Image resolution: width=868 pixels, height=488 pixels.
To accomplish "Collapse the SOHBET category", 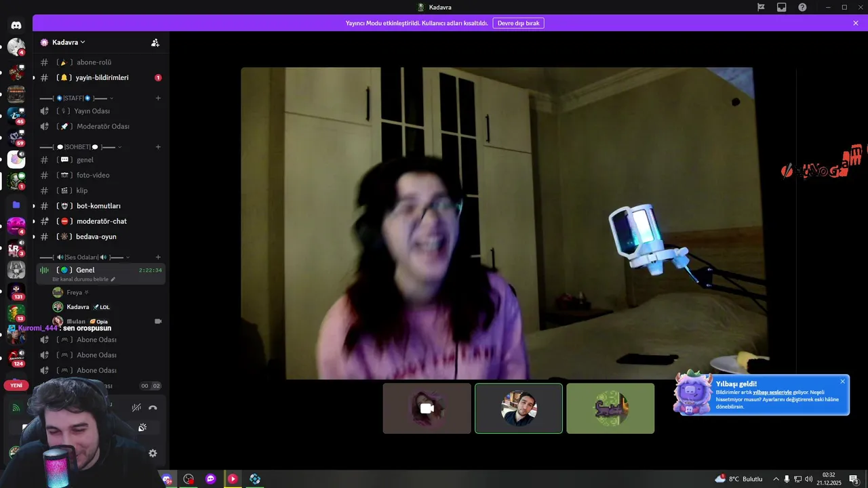I will 81,147.
